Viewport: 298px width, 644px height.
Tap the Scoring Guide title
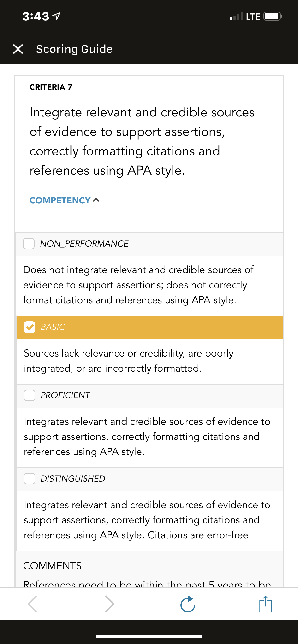tap(74, 49)
